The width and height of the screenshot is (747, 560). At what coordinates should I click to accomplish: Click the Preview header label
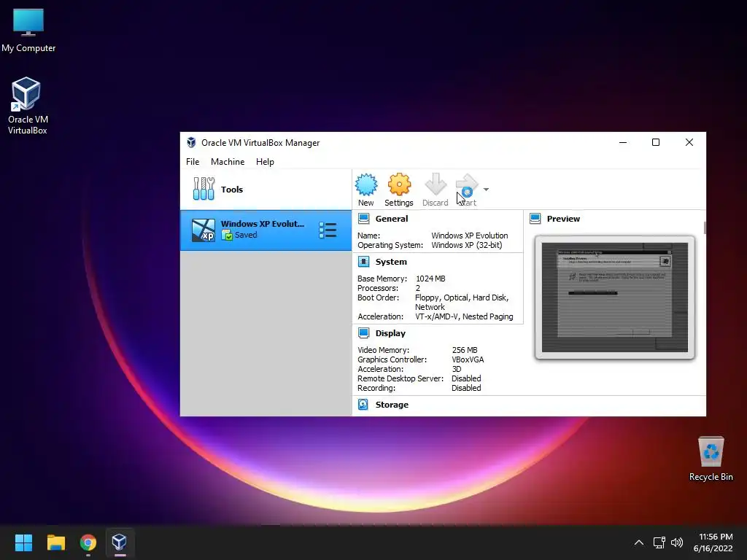pos(563,219)
